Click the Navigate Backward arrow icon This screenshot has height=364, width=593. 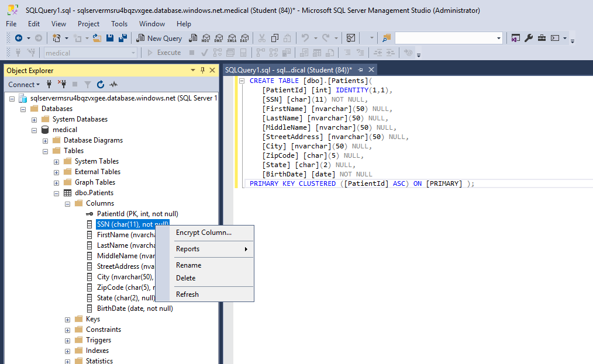point(19,38)
